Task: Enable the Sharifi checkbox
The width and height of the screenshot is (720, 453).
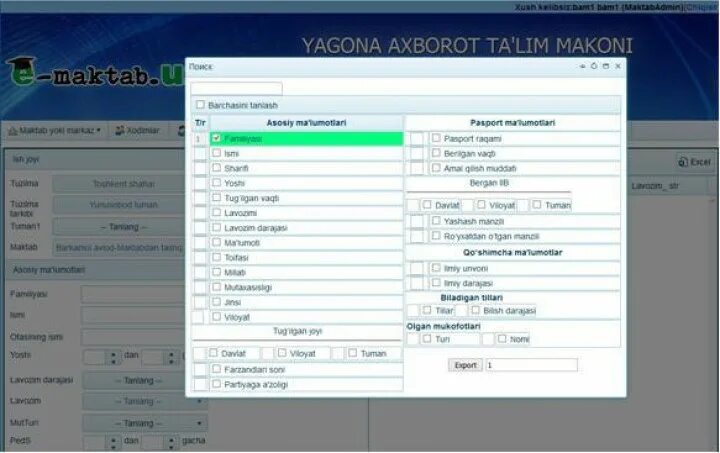Action: click(x=216, y=168)
